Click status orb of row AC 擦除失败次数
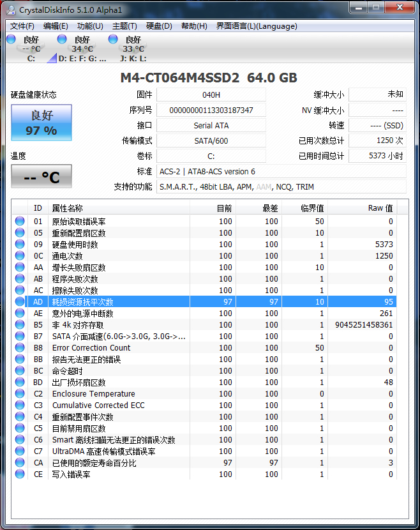Image resolution: width=420 pixels, height=530 pixels. pos(20,290)
